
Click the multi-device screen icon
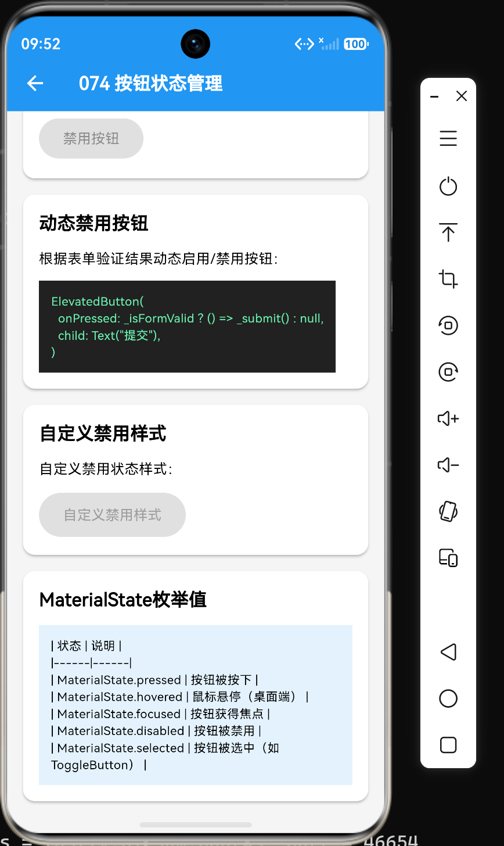[448, 558]
